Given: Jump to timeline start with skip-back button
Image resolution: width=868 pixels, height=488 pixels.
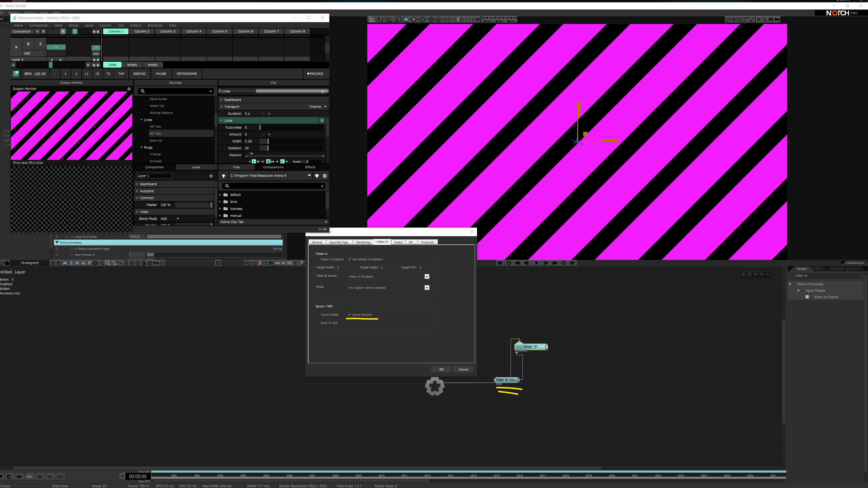Looking at the screenshot, I should (x=500, y=263).
